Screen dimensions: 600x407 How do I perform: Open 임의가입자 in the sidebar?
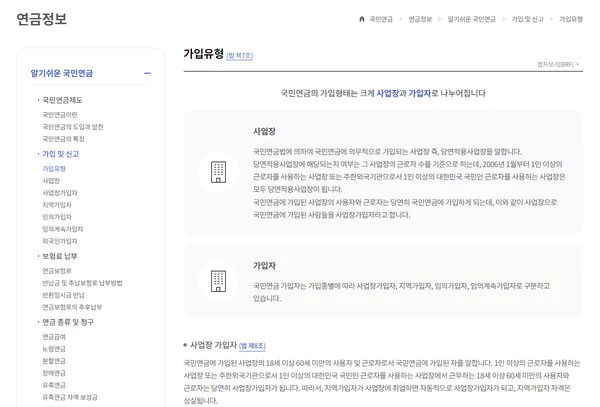tap(57, 217)
